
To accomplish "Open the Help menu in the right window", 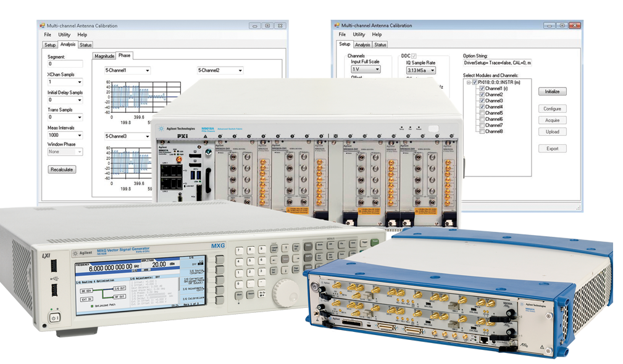I will click(x=377, y=34).
